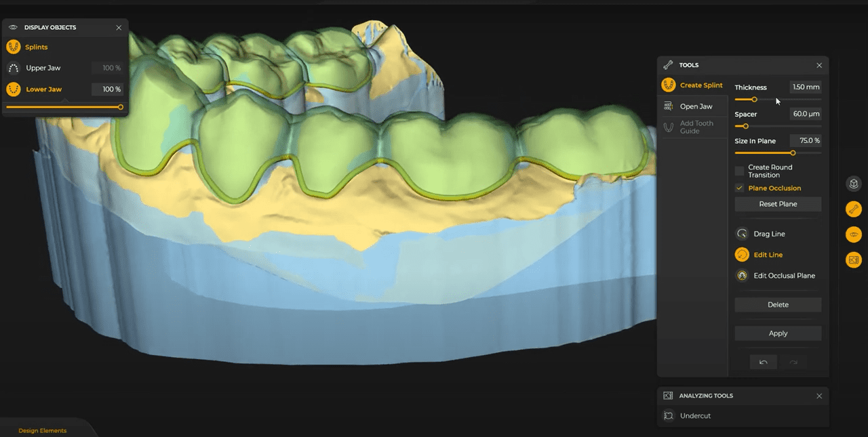Uncheck the Plane Occlusion checkbox
Screen dimensions: 868x437
point(739,188)
